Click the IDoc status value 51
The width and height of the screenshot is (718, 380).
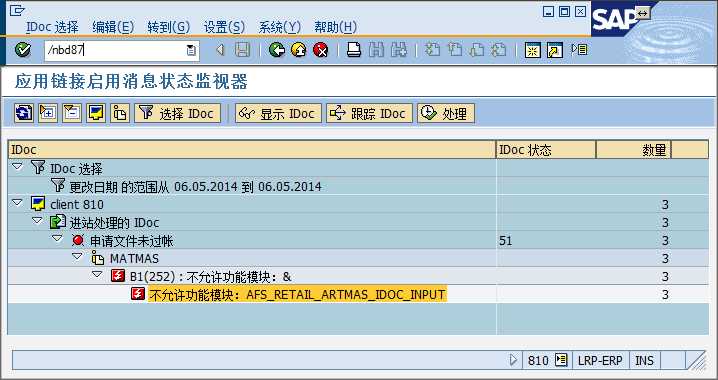click(x=506, y=241)
